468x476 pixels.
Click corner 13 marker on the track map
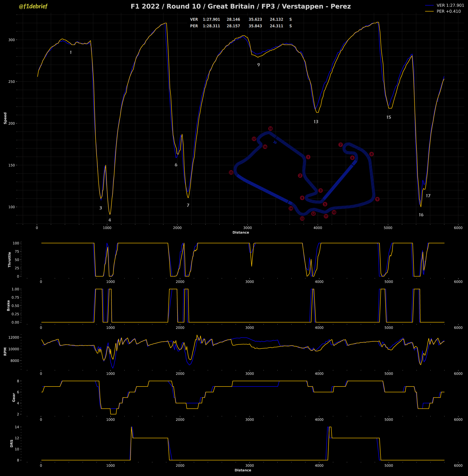[x=302, y=218]
